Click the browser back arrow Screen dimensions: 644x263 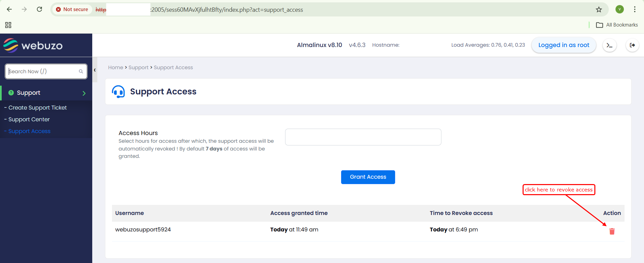tap(9, 9)
